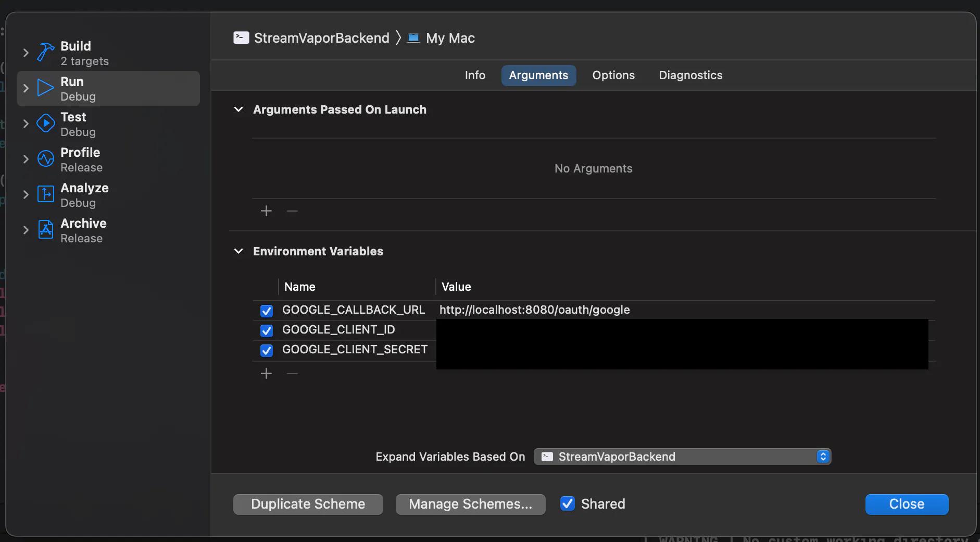Viewport: 980px width, 542px height.
Task: Add a launch argument with plus icon
Action: (x=266, y=211)
